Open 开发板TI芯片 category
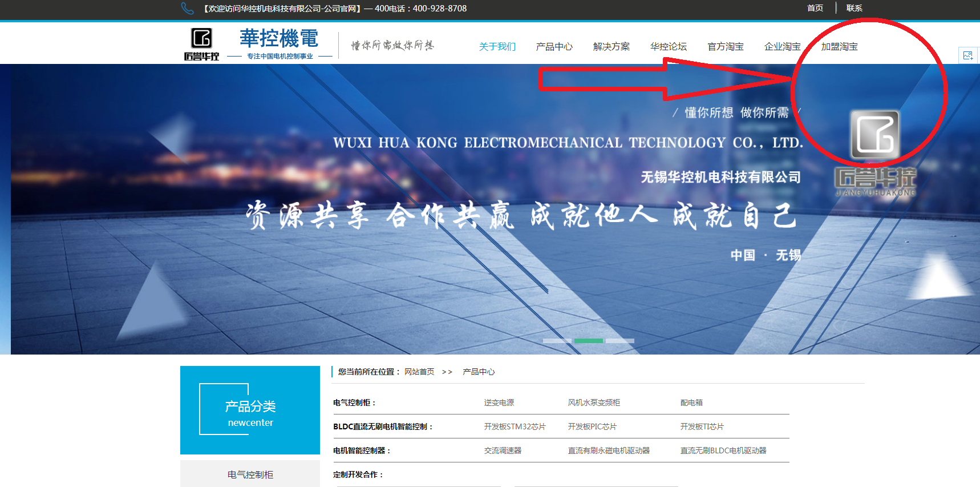980x487 pixels. click(x=702, y=426)
